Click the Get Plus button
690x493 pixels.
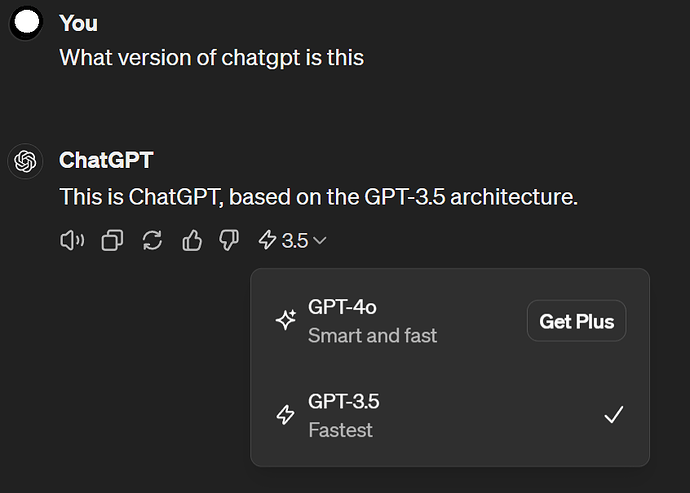coord(576,321)
